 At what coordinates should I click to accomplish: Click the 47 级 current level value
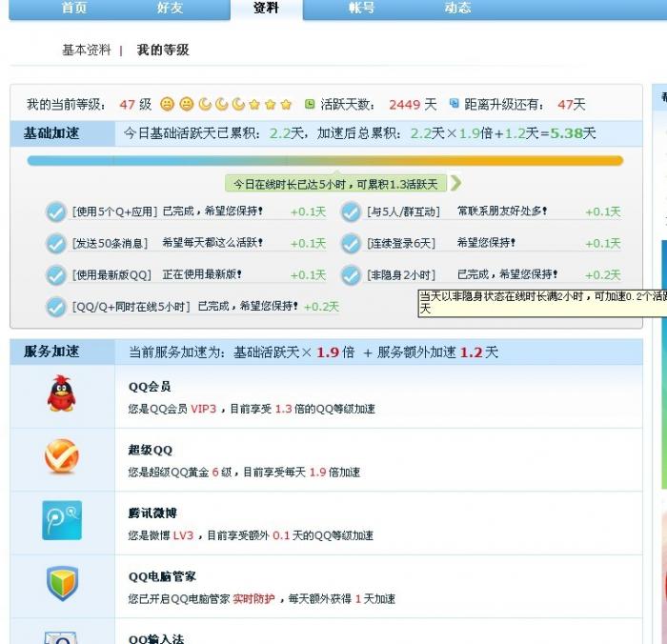click(135, 104)
